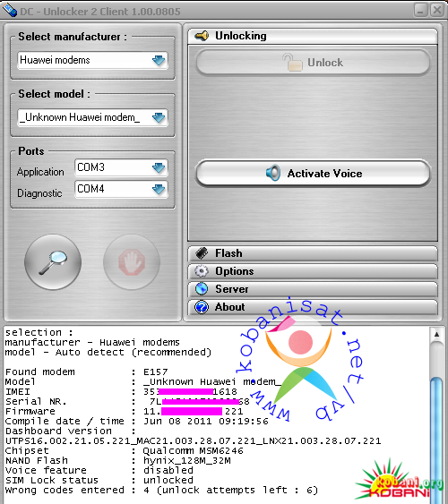This screenshot has height=504, width=448.
Task: Click the 'Application' port label
Action: [x=40, y=172]
